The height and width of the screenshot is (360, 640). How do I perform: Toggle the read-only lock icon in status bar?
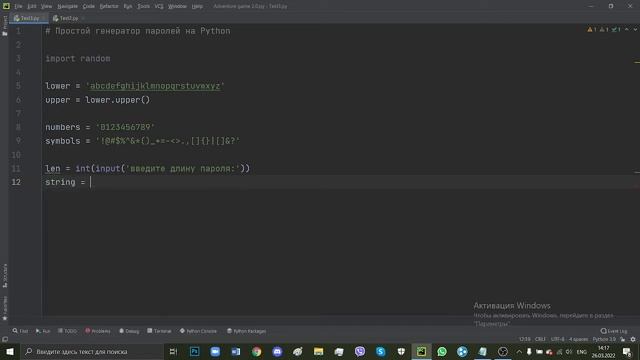coord(622,339)
